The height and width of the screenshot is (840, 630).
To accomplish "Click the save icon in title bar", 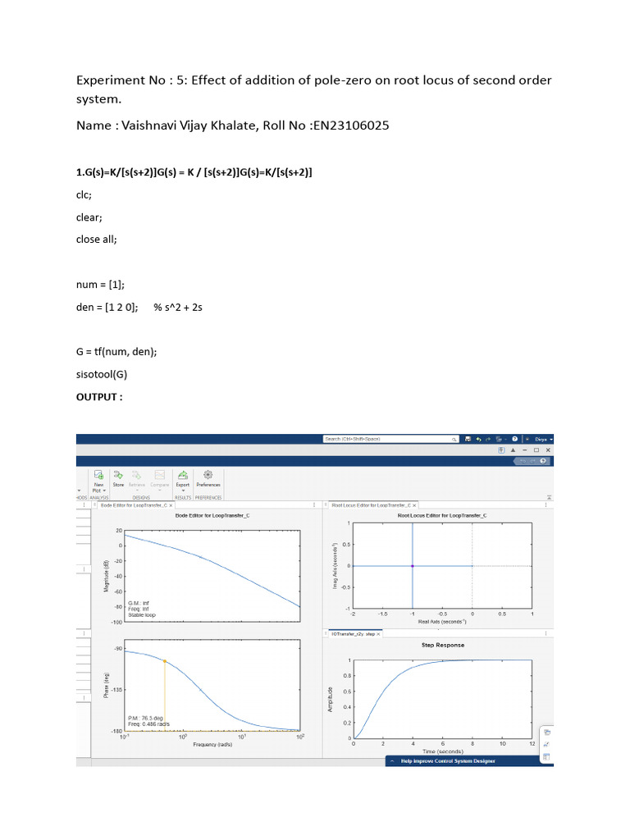I will click(468, 439).
